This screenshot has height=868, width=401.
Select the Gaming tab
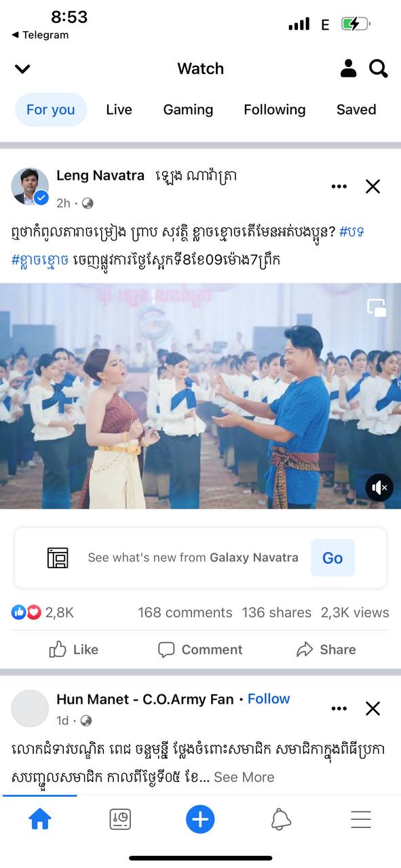tap(188, 110)
